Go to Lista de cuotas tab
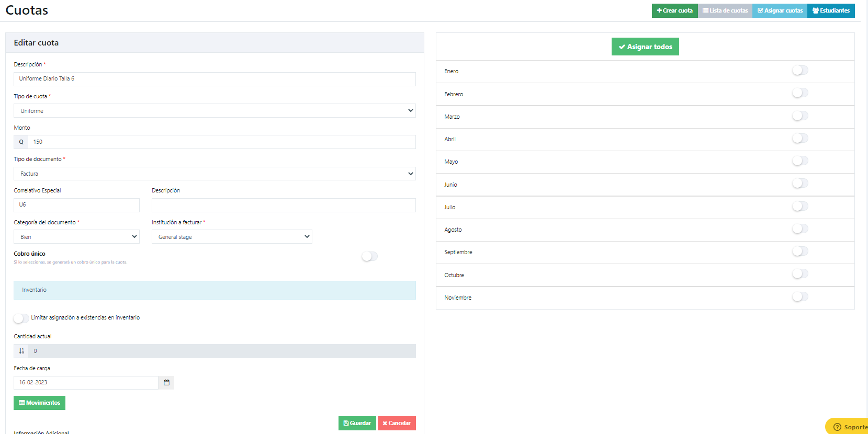The height and width of the screenshot is (434, 868). [x=725, y=10]
